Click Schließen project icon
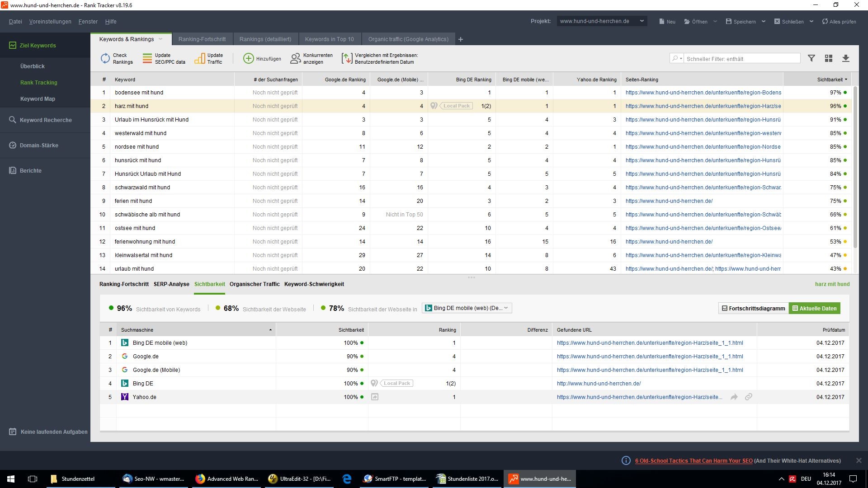868x488 pixels. click(777, 21)
